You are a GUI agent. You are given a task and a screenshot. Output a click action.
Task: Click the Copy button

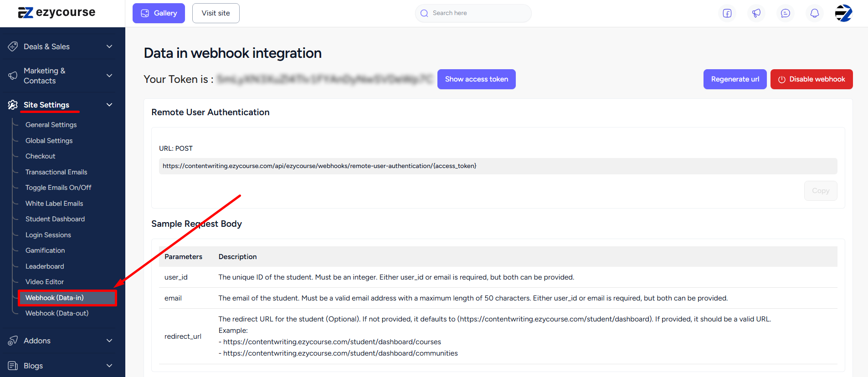(x=821, y=191)
